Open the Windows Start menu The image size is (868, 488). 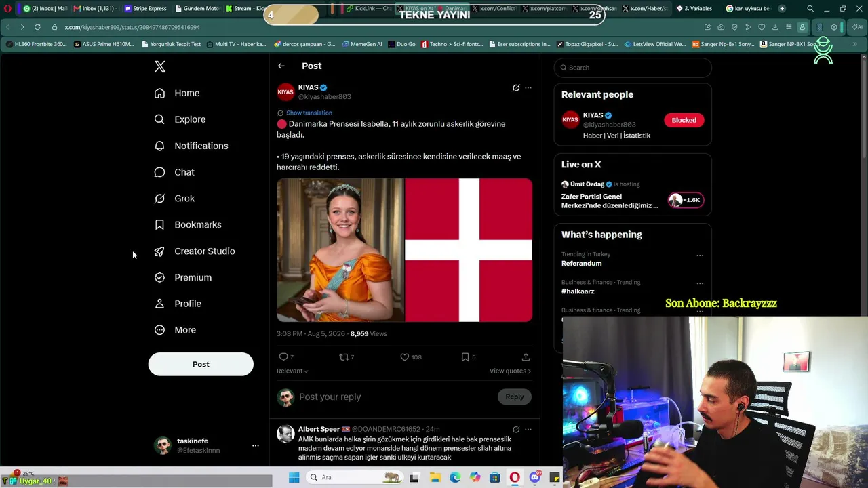pos(294,477)
